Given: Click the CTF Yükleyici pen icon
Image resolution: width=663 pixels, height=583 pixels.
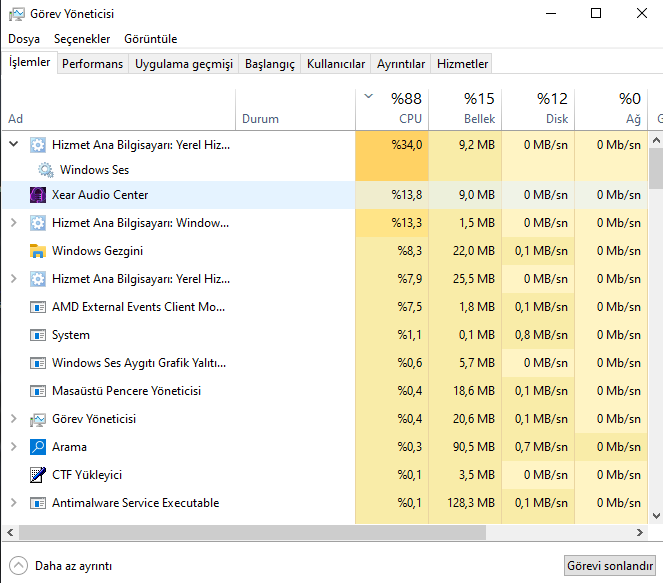Looking at the screenshot, I should click(38, 475).
